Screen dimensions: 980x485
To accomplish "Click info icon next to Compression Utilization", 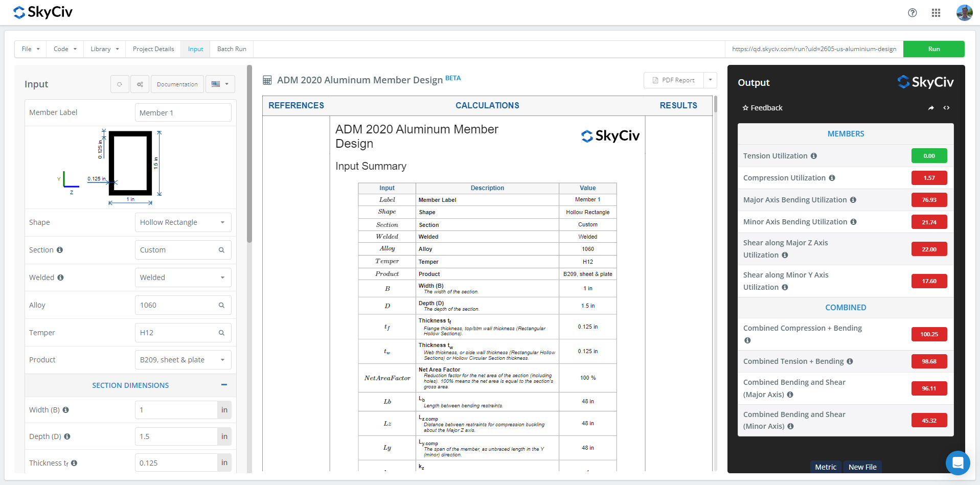I will (832, 178).
